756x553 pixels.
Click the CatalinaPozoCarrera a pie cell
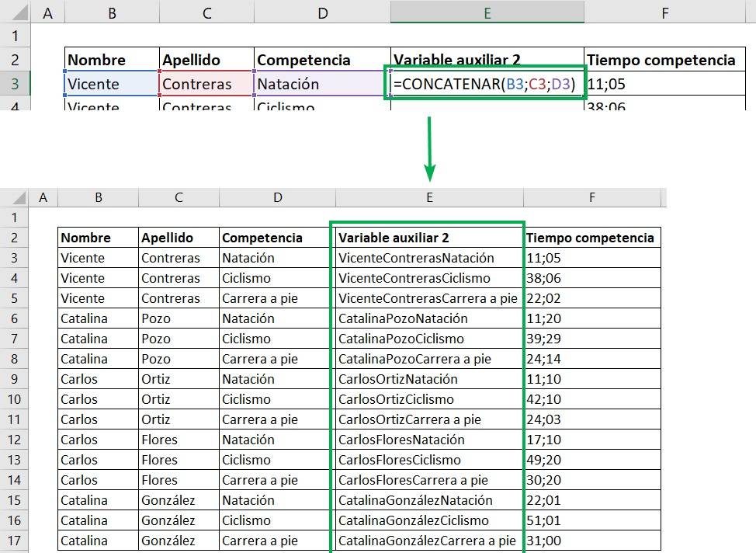coord(428,359)
